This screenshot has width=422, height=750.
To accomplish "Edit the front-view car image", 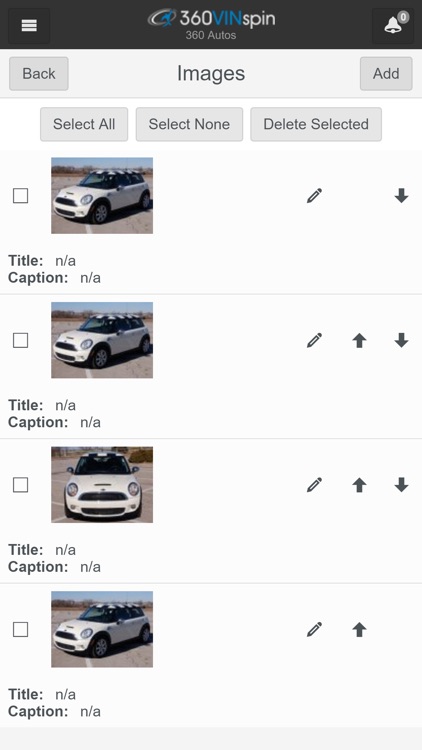I will (314, 485).
